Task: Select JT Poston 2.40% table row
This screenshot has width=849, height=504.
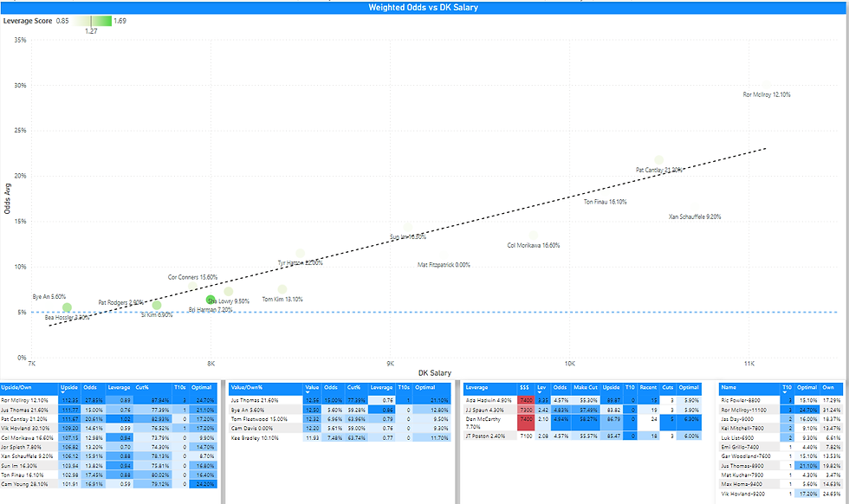Action: pyautogui.click(x=582, y=436)
